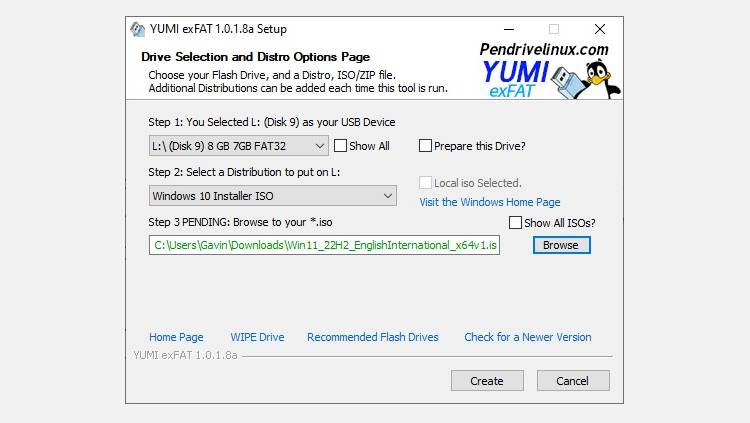Tick the Prepare this Drive checkbox
This screenshot has width=750, height=423.
tap(425, 145)
